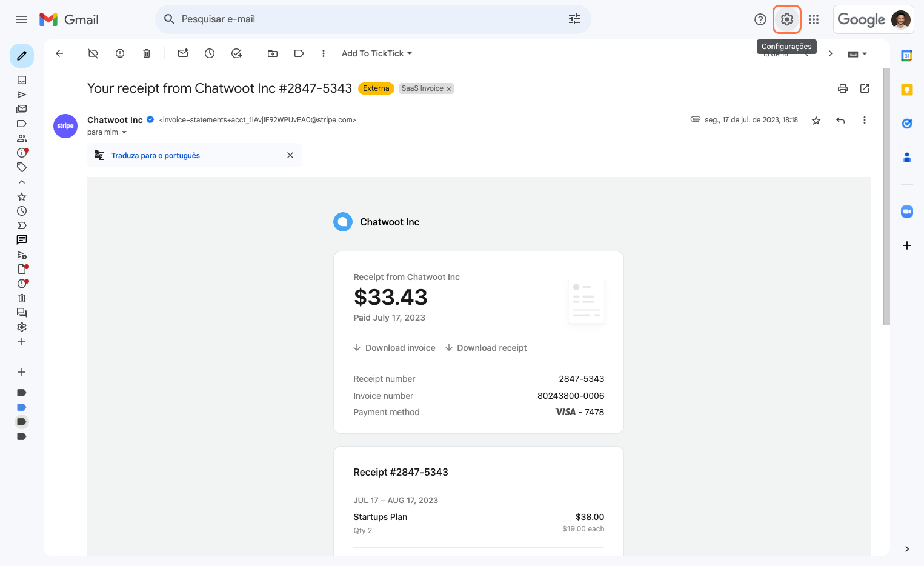Screen dimensions: 924x566
Task: Open the Labels icon in the toolbar
Action: click(299, 53)
